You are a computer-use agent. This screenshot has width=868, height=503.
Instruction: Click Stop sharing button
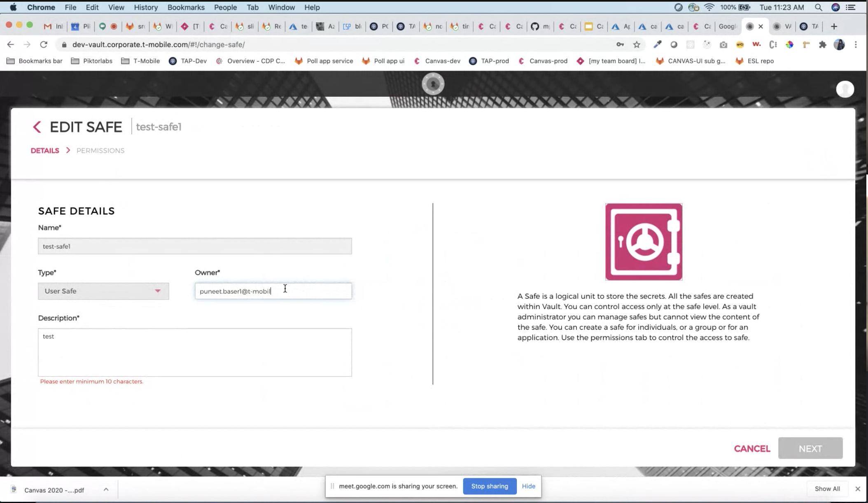(490, 486)
